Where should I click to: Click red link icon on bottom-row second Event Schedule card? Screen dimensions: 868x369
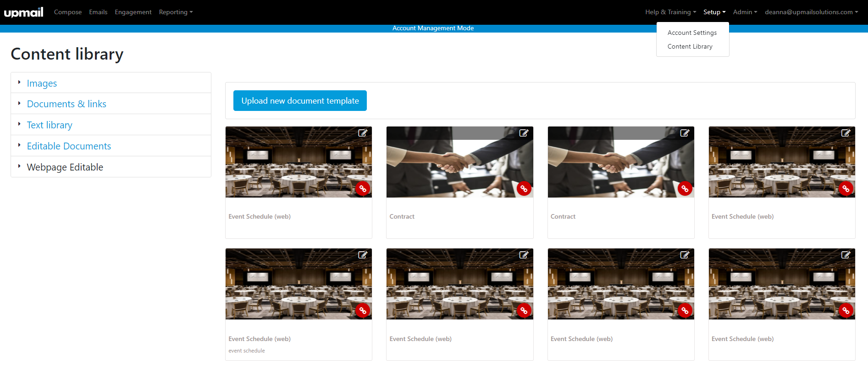[x=524, y=310]
